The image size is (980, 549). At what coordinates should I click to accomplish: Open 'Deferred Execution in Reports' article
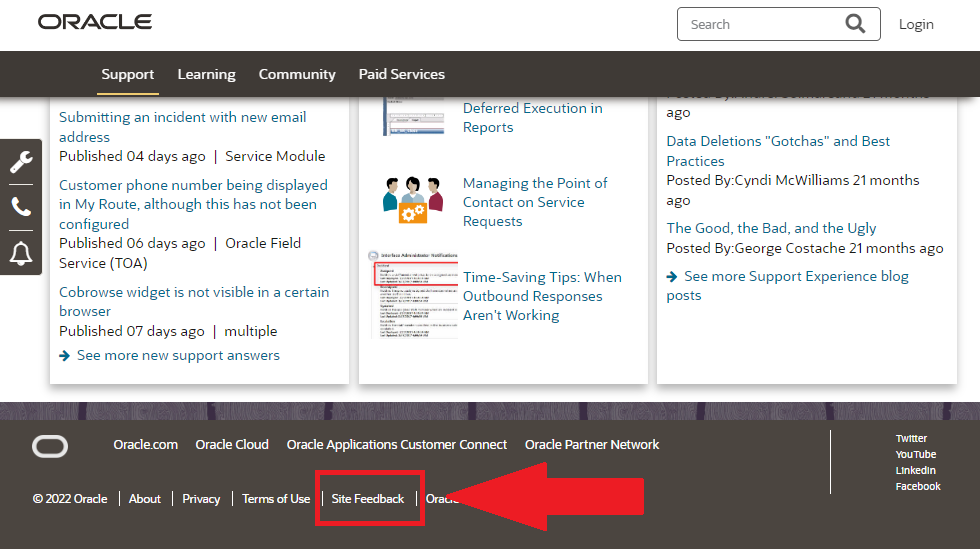pyautogui.click(x=532, y=118)
